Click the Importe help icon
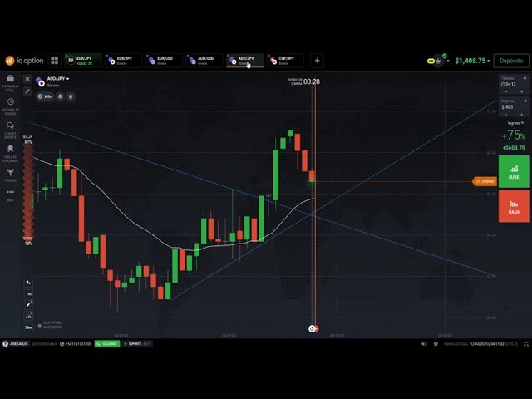Image resolution: width=532 pixels, height=399 pixels. [x=525, y=101]
